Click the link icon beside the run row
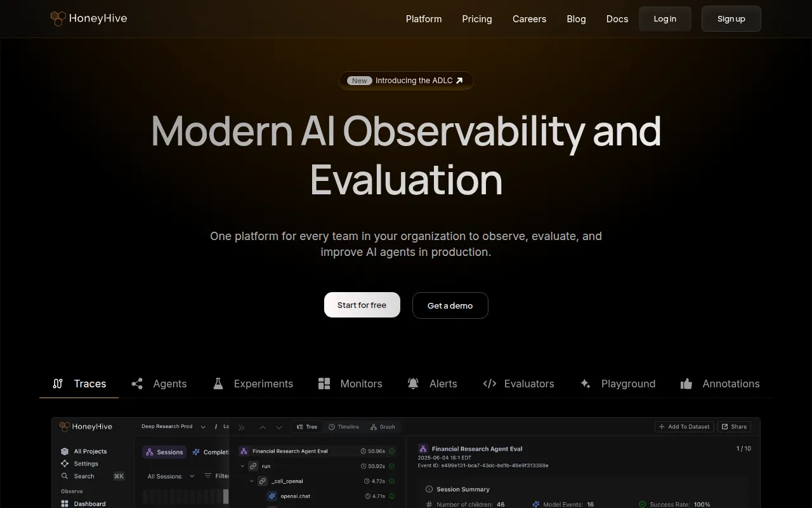The height and width of the screenshot is (508, 812). [x=253, y=466]
